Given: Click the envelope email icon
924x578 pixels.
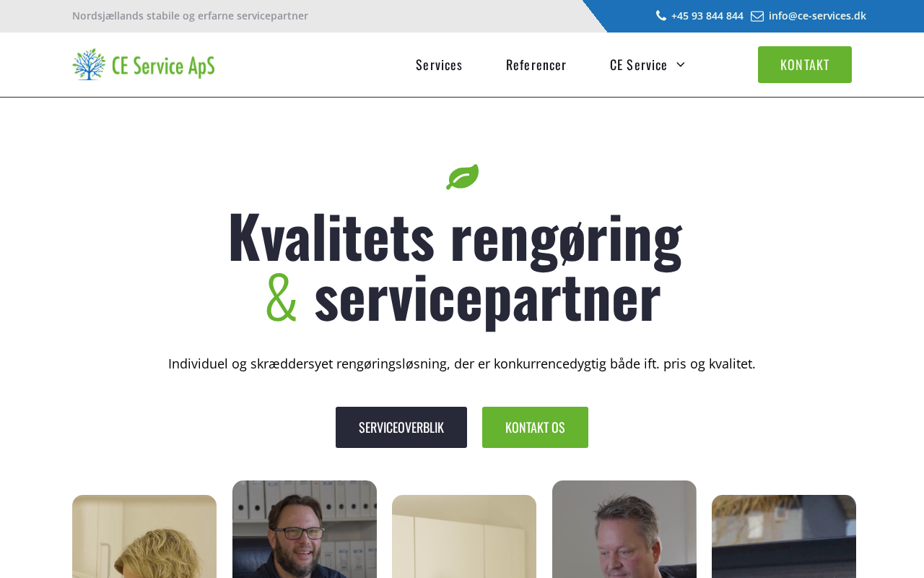Looking at the screenshot, I should pyautogui.click(x=757, y=16).
